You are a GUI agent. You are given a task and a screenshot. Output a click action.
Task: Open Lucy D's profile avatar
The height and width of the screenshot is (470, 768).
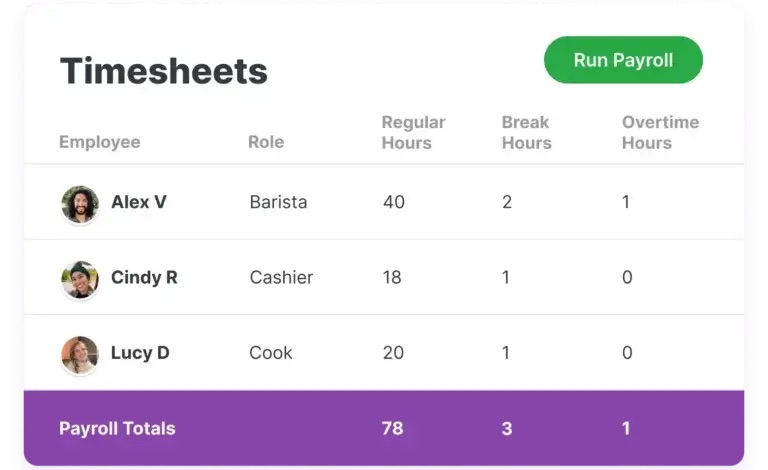(x=80, y=355)
